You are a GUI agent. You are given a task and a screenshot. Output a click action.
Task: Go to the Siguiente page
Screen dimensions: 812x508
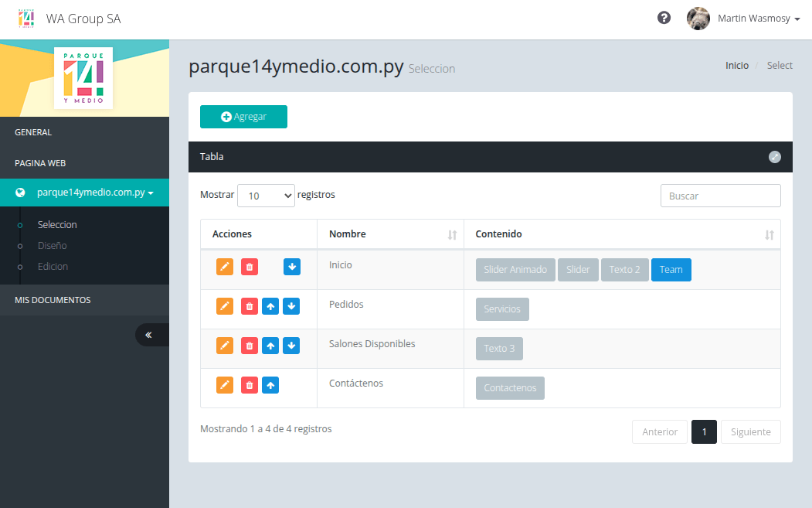coord(751,431)
